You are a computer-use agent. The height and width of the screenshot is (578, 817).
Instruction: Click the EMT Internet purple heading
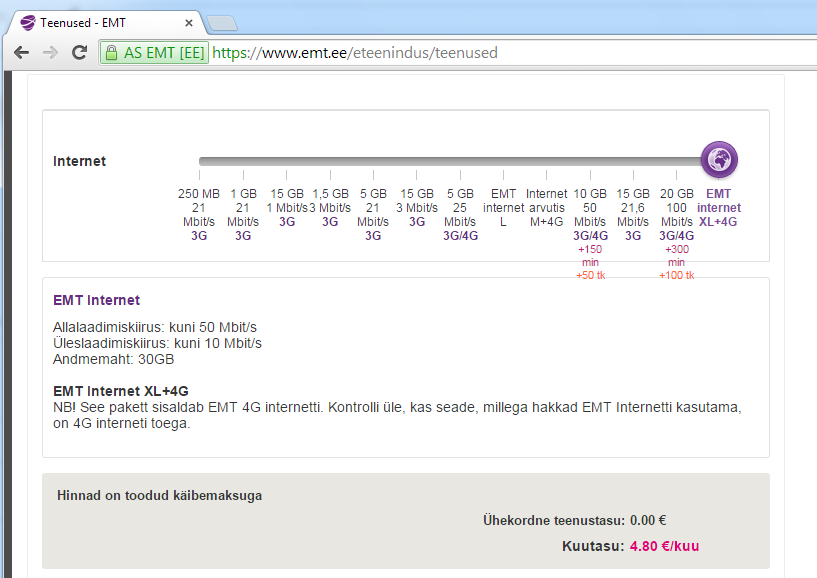(x=96, y=300)
